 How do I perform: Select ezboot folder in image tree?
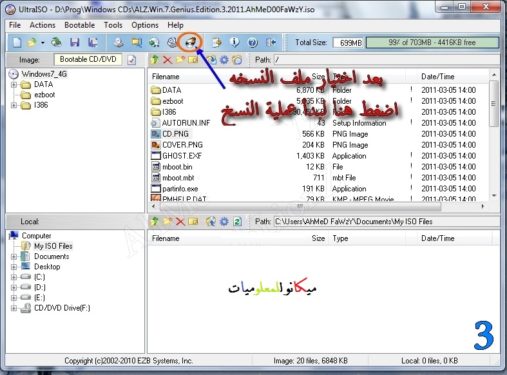[x=44, y=95]
